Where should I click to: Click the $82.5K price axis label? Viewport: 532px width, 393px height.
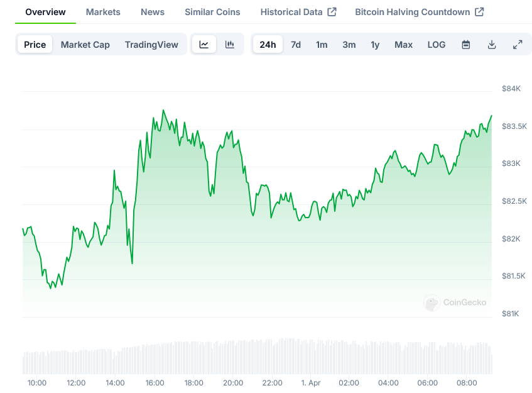pos(514,201)
